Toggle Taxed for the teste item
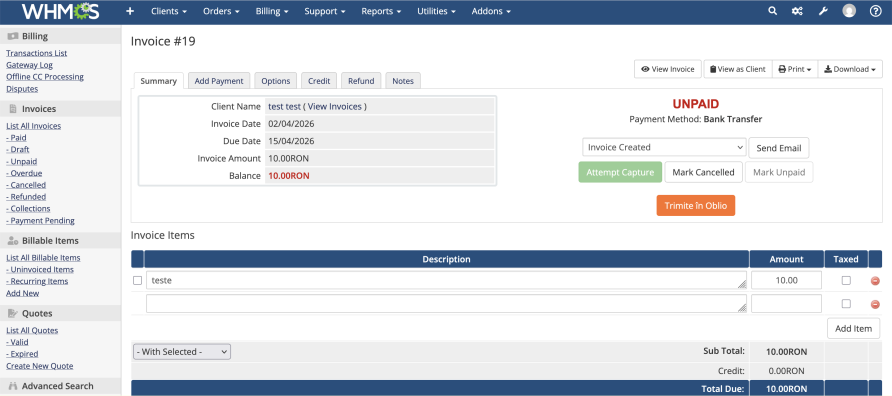The width and height of the screenshot is (892, 396). tap(846, 280)
